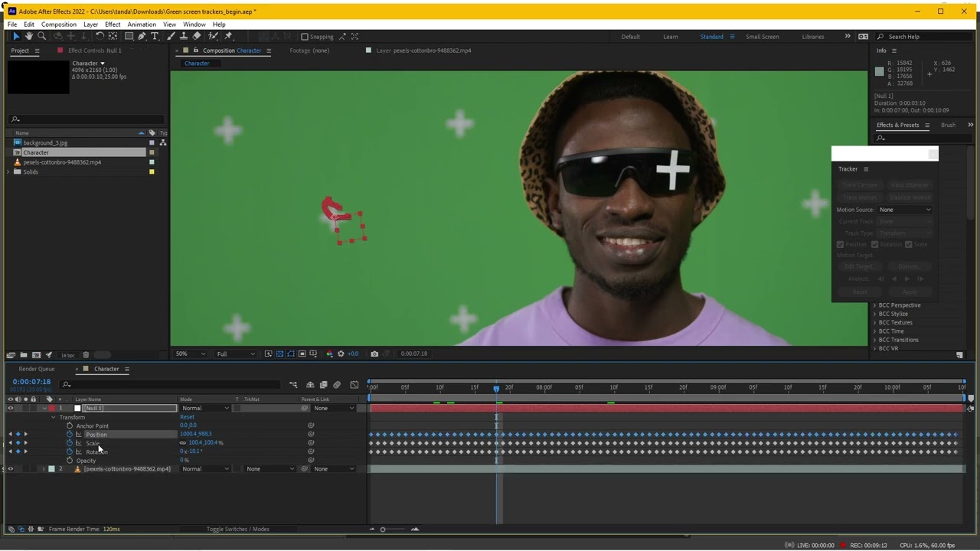The image size is (980, 551).
Task: Open the Full resolution dropdown
Action: point(235,354)
